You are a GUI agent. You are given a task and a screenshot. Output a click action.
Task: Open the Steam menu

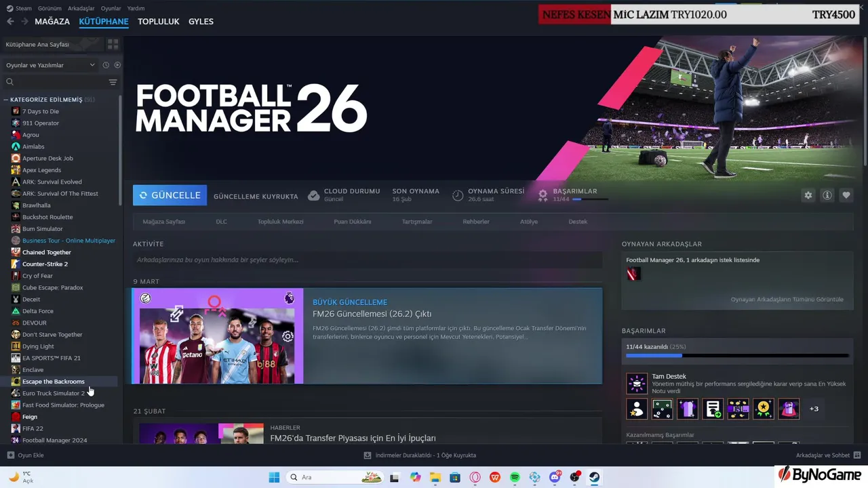tap(19, 8)
